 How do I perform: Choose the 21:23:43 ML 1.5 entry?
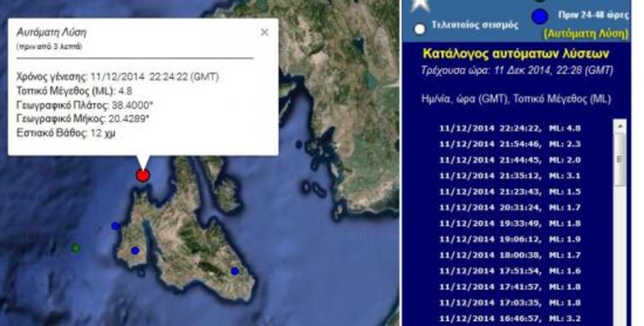tap(510, 192)
